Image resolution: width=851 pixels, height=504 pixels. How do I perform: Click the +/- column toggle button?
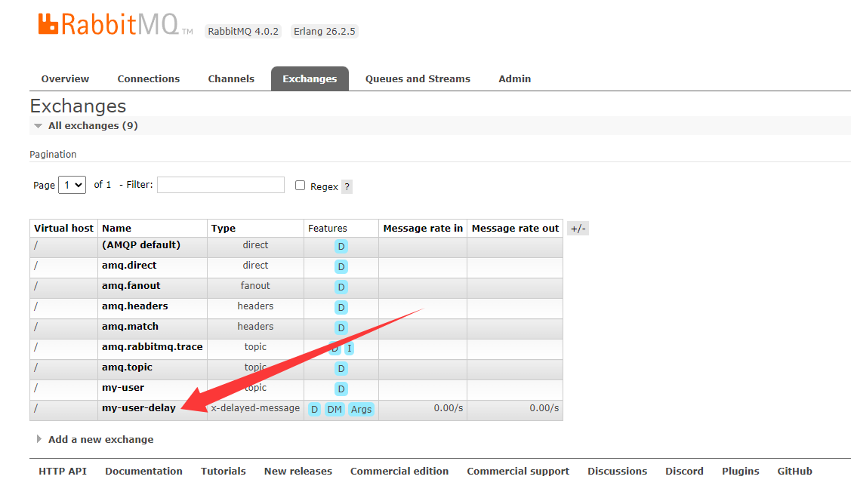[578, 229]
